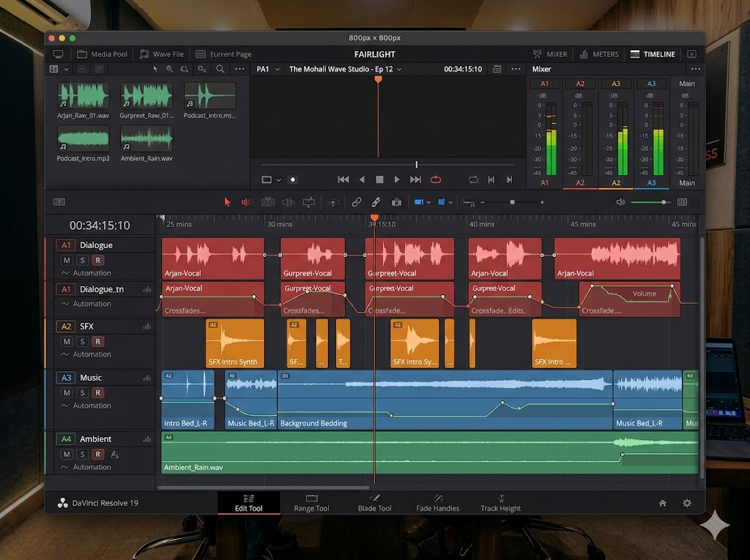The width and height of the screenshot is (750, 560).
Task: Click the three-dots menu beside the viewer timecode
Action: (x=516, y=69)
